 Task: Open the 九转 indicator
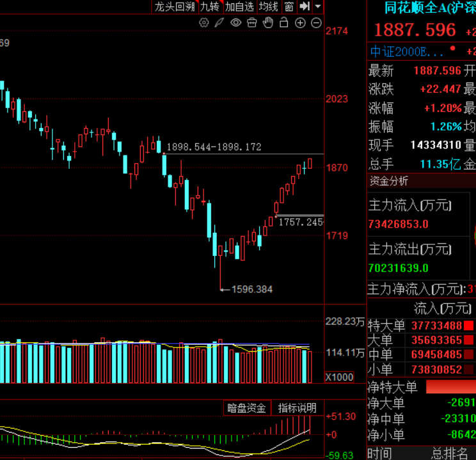point(210,6)
